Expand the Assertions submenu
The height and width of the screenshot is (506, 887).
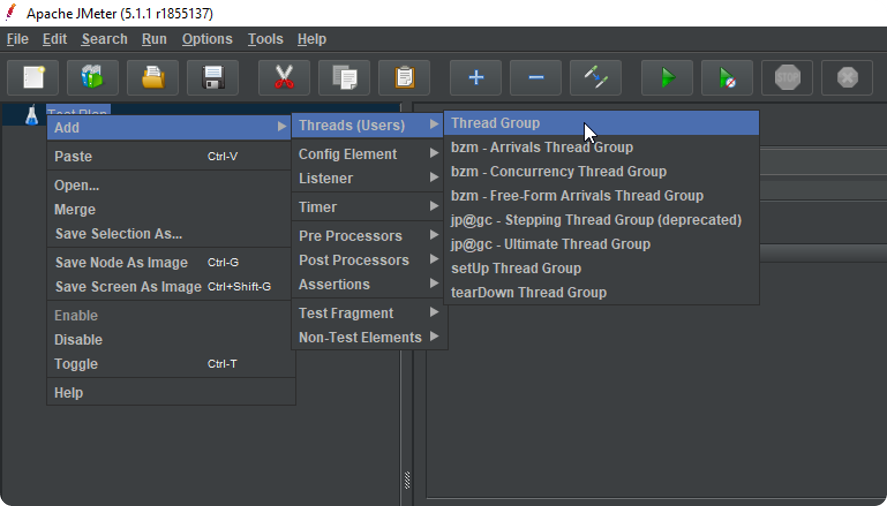pos(368,285)
